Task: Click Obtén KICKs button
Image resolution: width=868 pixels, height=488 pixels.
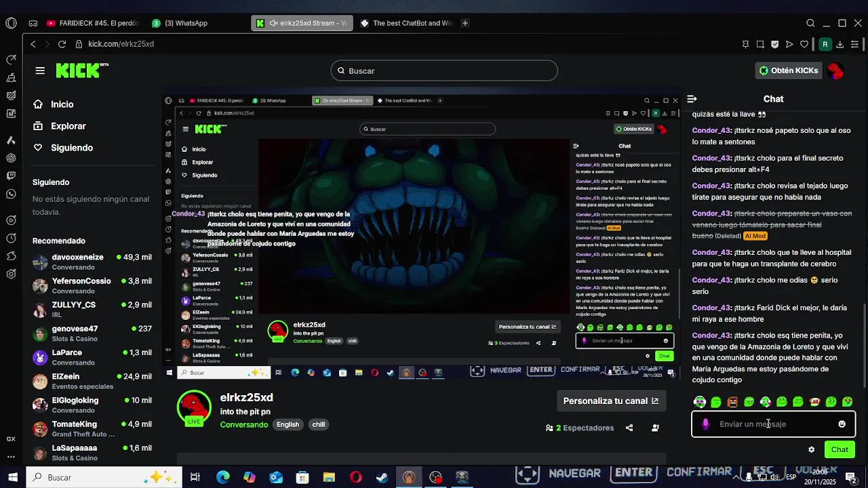Action: (789, 70)
